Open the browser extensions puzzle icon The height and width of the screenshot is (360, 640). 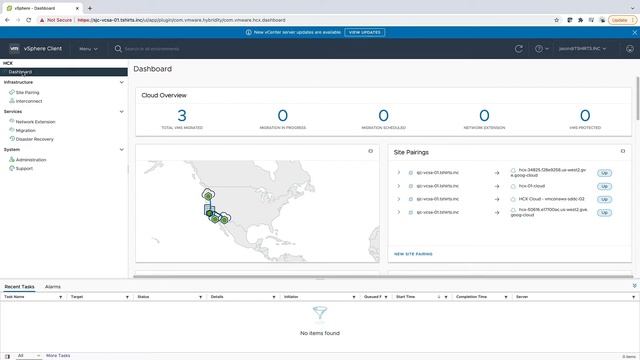[580, 20]
